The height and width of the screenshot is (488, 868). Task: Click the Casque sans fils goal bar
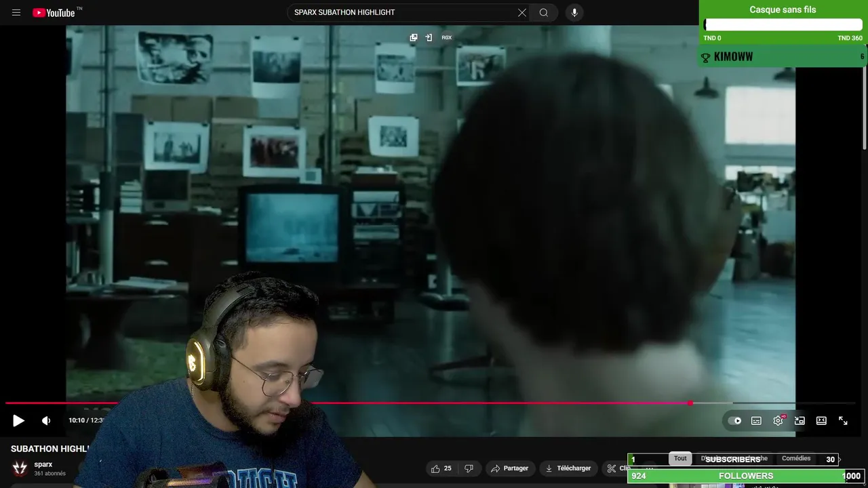click(x=783, y=25)
